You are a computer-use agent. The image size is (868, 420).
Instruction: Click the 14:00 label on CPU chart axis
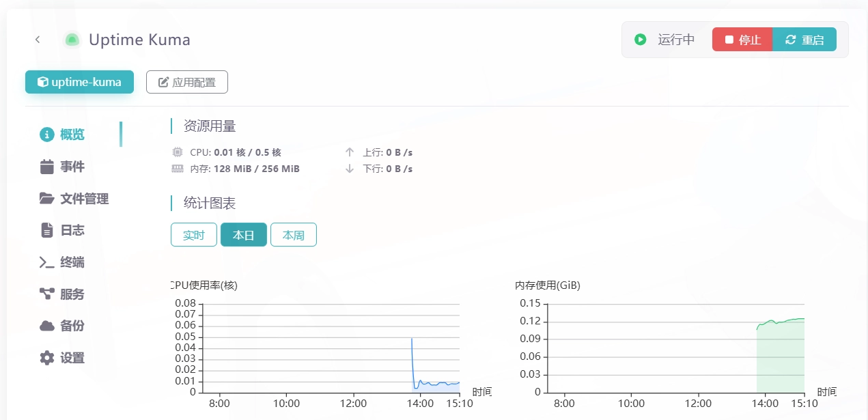click(420, 404)
